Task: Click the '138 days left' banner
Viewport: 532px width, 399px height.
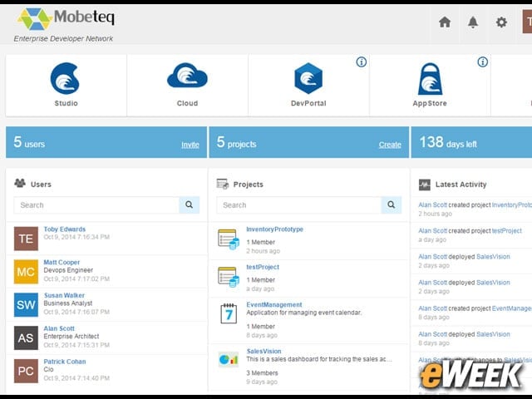Action: [471, 142]
